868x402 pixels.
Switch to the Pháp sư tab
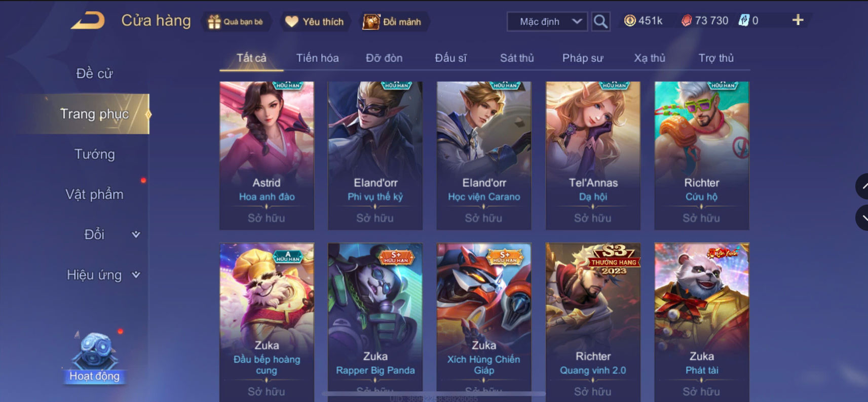(x=583, y=58)
